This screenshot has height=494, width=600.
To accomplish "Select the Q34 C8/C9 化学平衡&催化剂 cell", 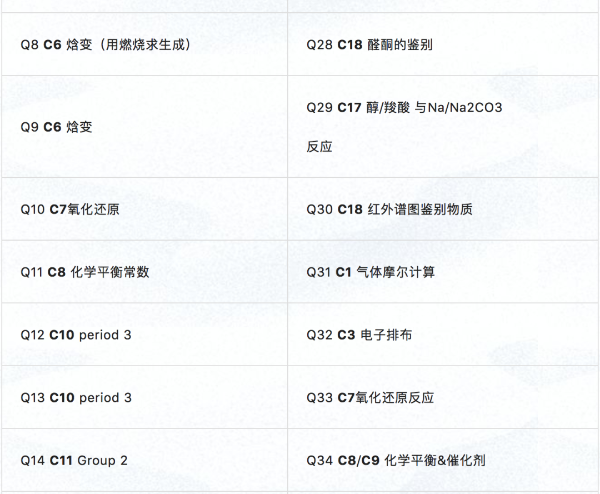I will click(x=396, y=460).
